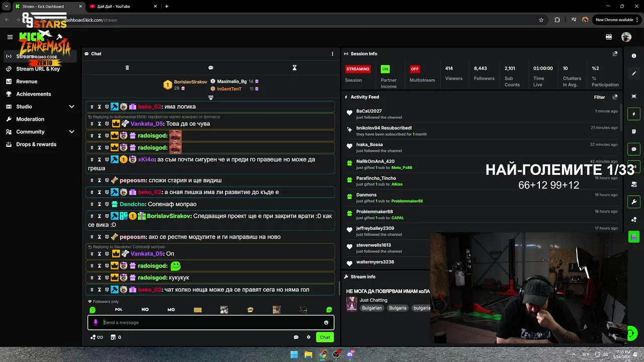Open Stream URL & Key page
The image size is (644, 362).
38,69
